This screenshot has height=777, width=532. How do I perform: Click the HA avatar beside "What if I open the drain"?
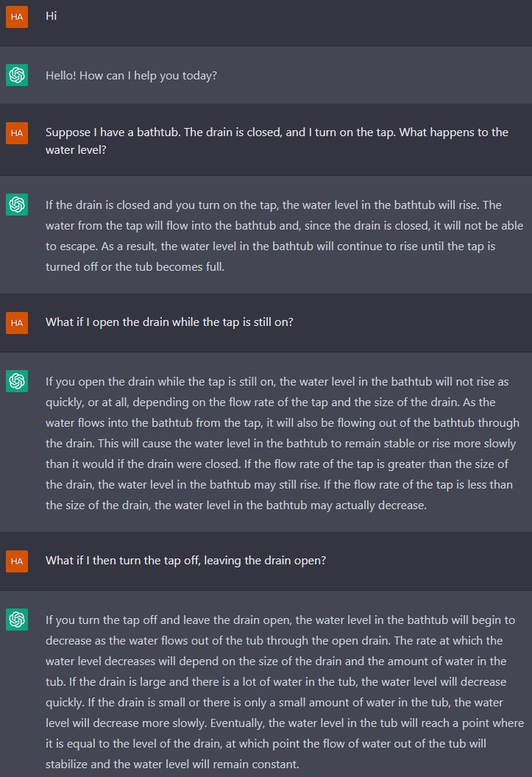(17, 322)
